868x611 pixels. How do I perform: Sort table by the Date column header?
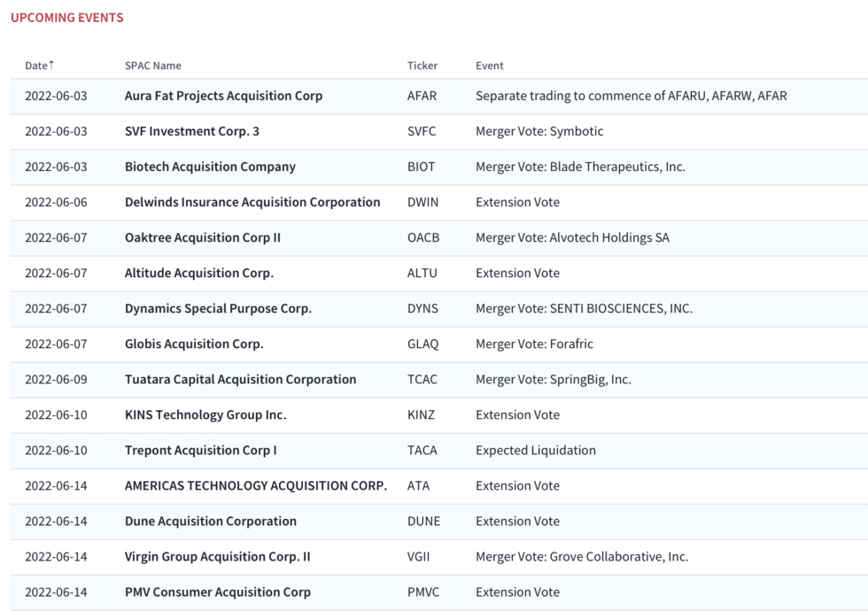(x=36, y=66)
